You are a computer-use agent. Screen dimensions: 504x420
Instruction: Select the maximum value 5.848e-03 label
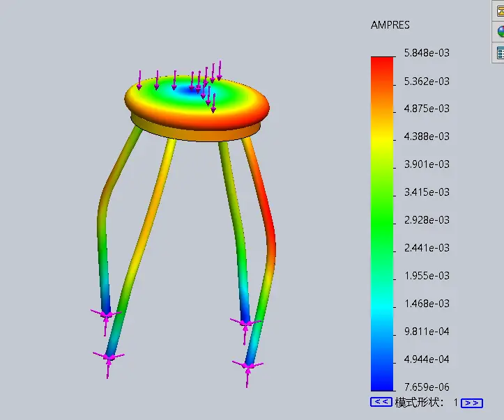427,54
